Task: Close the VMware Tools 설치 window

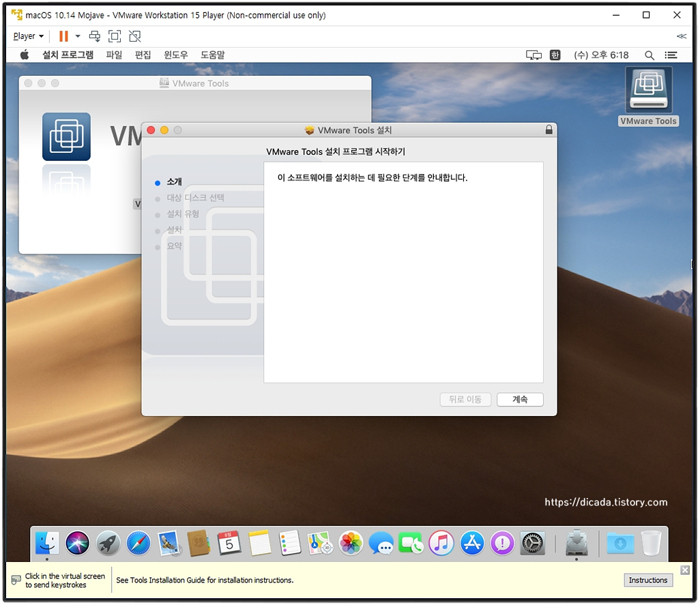Action: pos(151,130)
